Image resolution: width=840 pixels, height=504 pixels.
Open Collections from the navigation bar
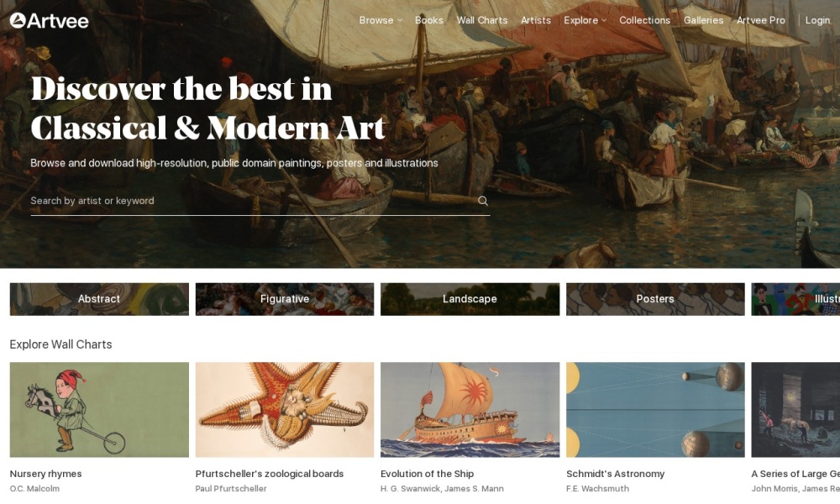[x=644, y=20]
